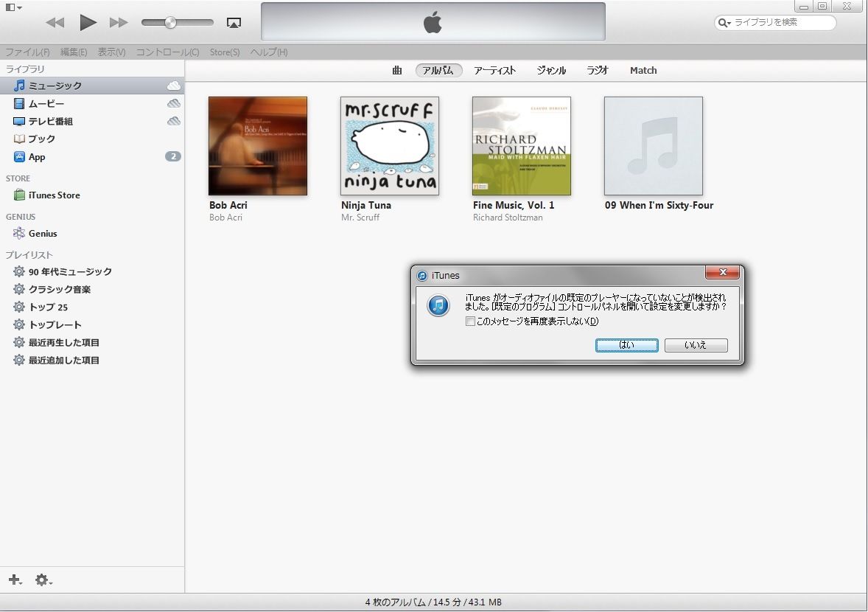This screenshot has width=868, height=612.
Task: Skip to next track with fast-forward button
Action: [x=119, y=23]
